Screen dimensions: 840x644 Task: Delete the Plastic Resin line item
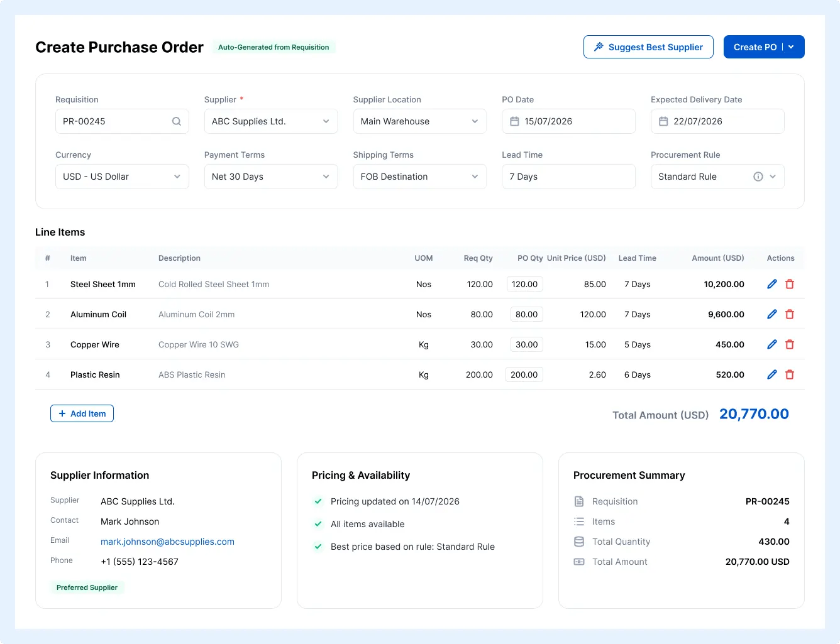click(790, 374)
